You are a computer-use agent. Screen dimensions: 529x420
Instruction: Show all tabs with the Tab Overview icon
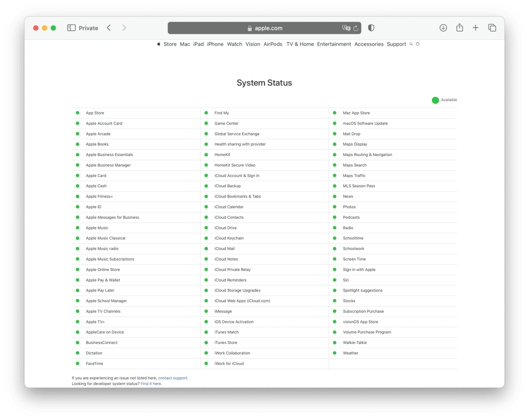coord(492,27)
